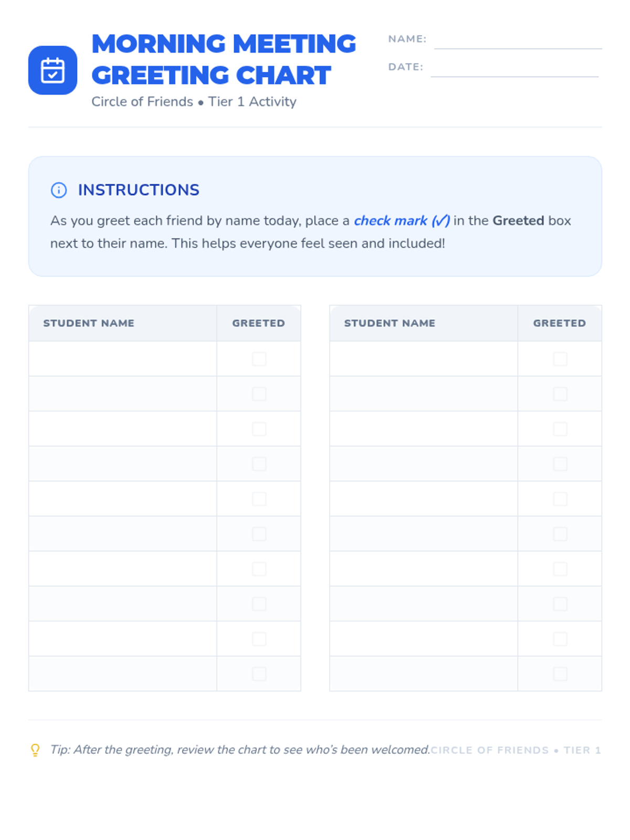The width and height of the screenshot is (630, 840).
Task: Click the yellow lightbulb tip icon
Action: [x=35, y=750]
